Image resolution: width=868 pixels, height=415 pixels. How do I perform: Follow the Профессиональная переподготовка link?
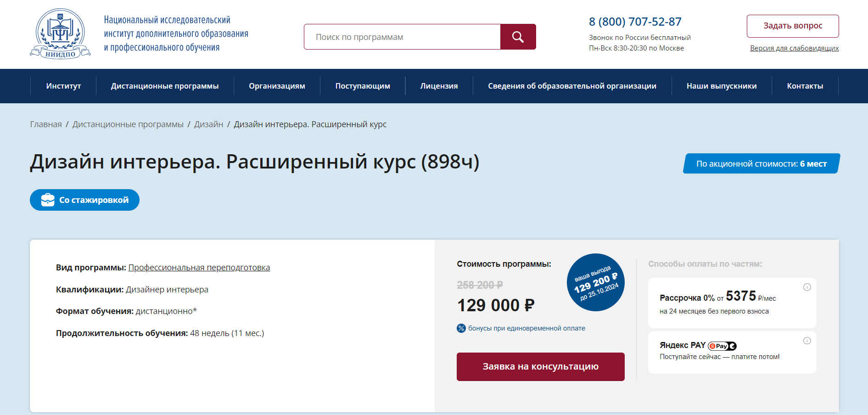pos(199,268)
